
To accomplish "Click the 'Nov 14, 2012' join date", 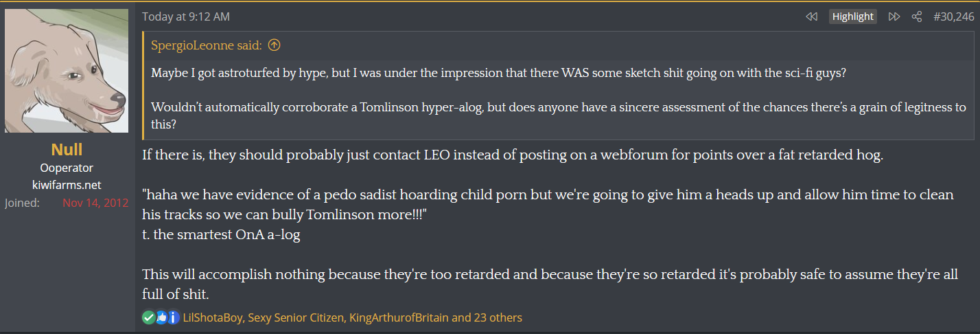I will [95, 203].
